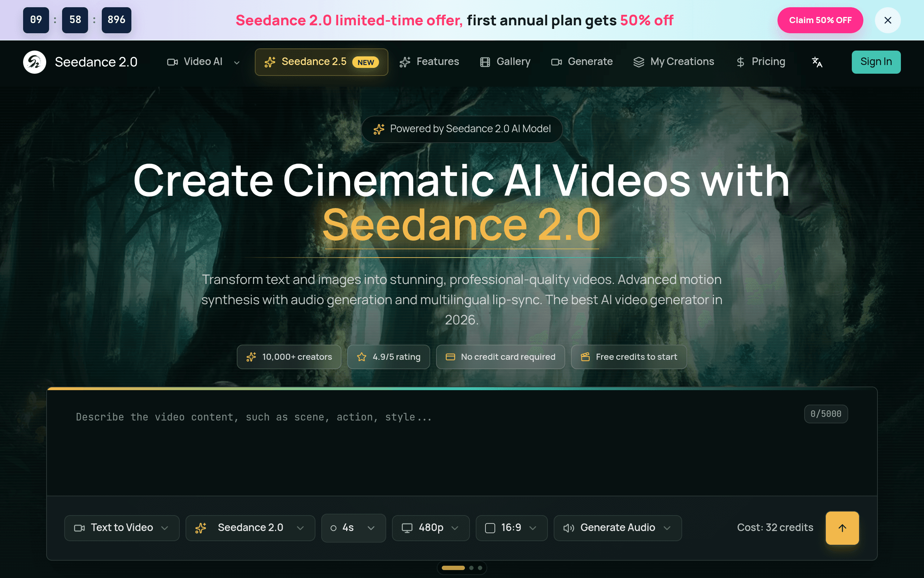Click the 0/5000 character counter
This screenshot has height=578, width=924.
click(826, 414)
